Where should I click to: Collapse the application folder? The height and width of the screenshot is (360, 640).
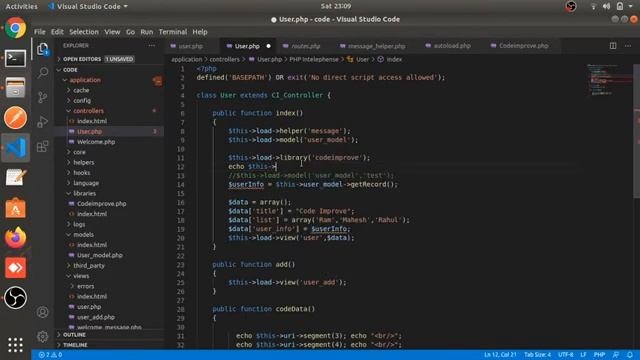point(85,80)
